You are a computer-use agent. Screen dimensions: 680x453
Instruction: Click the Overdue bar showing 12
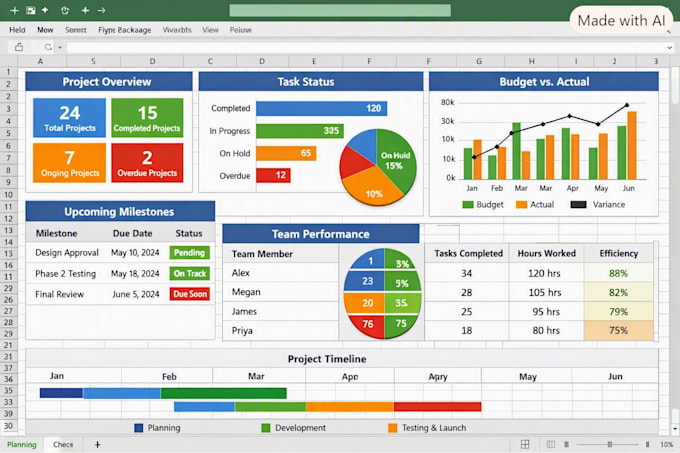click(x=273, y=175)
